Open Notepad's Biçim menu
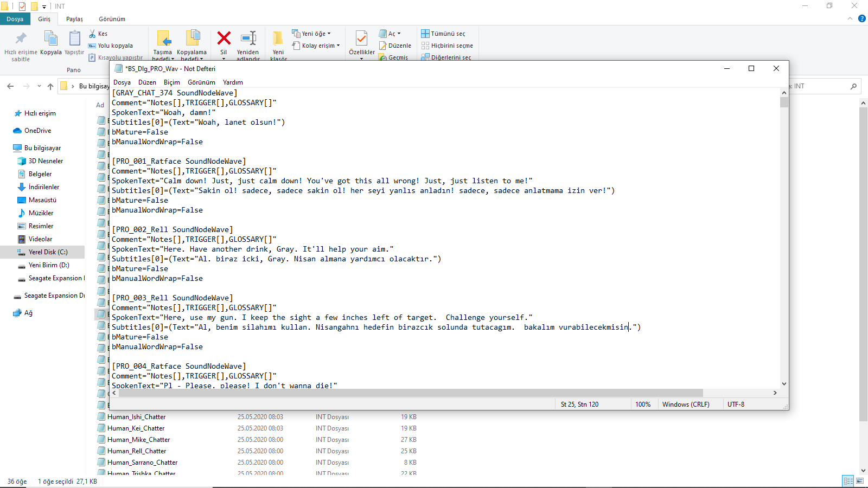The width and height of the screenshot is (868, 488). [x=171, y=82]
